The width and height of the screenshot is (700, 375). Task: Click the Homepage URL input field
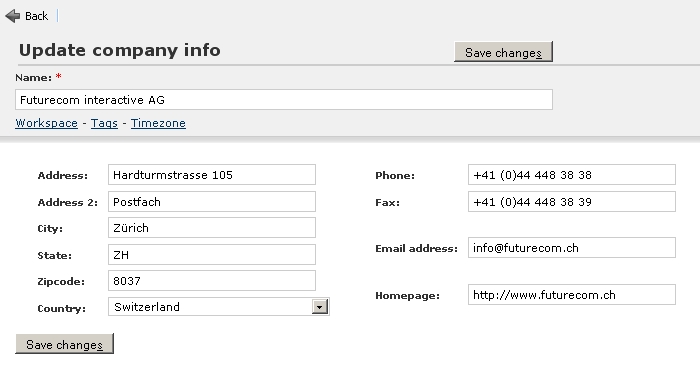(571, 295)
